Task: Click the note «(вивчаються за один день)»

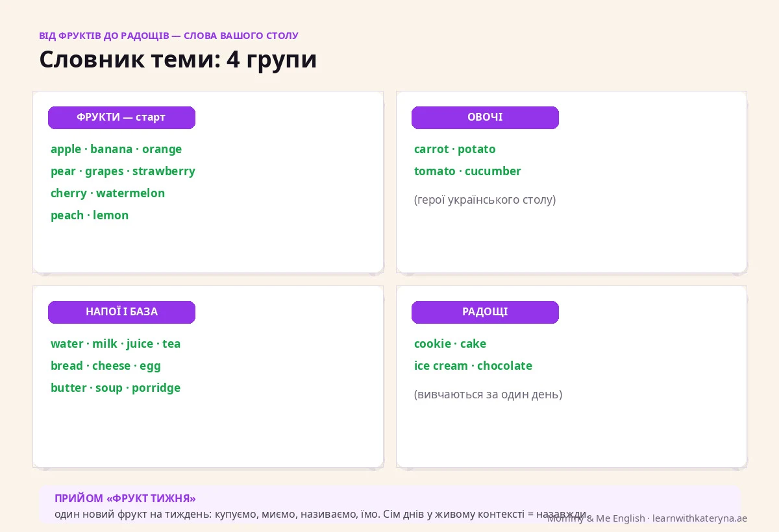Action: coord(488,394)
